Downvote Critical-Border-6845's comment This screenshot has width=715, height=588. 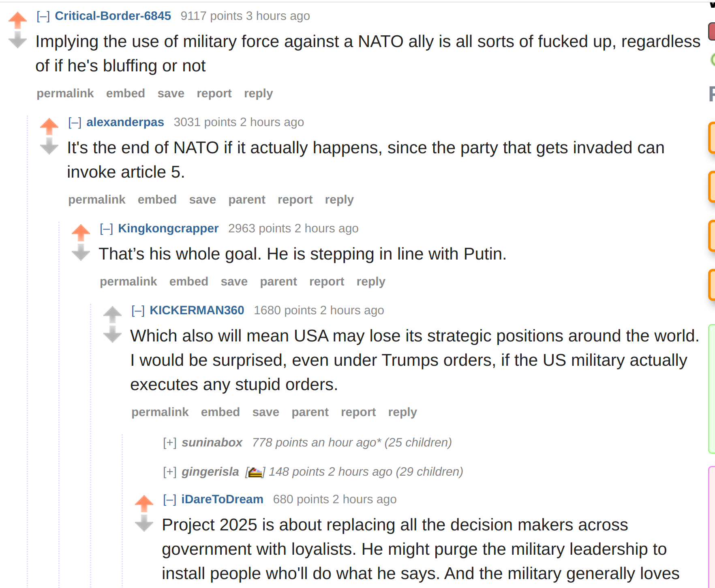[x=17, y=40]
